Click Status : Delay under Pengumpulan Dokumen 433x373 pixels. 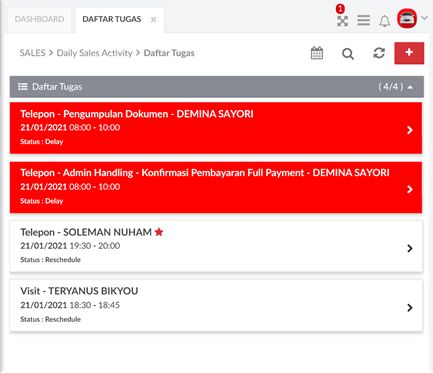[42, 142]
